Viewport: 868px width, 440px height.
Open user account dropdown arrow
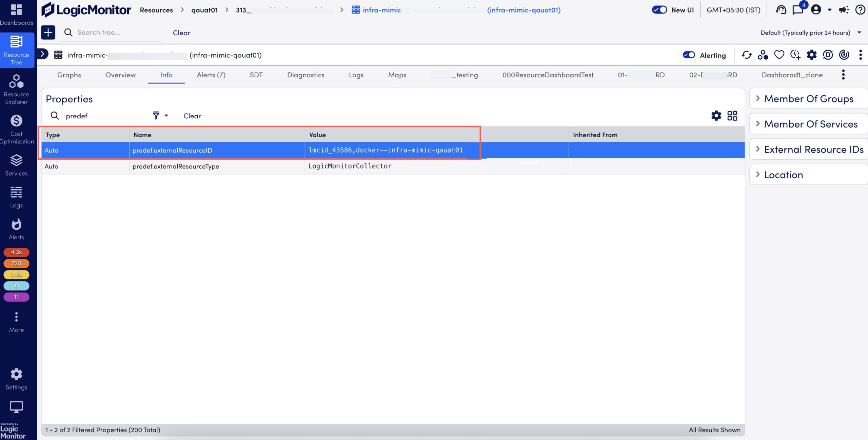point(830,10)
